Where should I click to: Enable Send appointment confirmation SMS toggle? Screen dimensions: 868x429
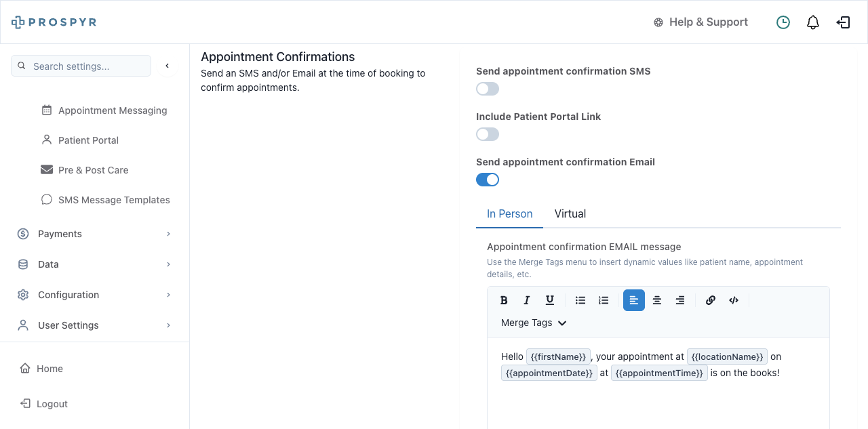click(488, 89)
